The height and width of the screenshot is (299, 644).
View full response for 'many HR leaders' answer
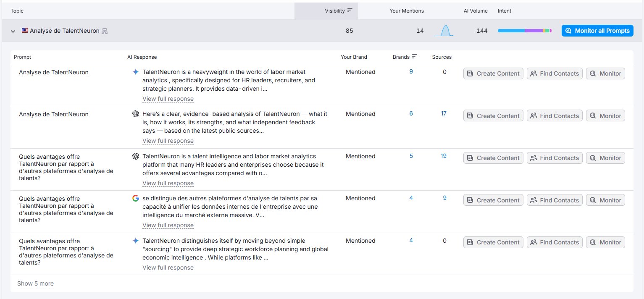(168, 183)
